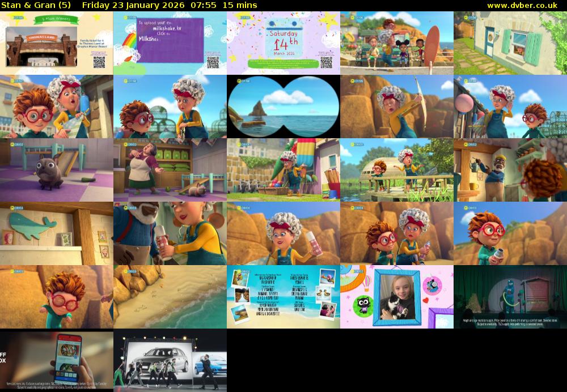This screenshot has height=392, width=567.
Task: Click the QR code in Thomas Land frame
Action: (99, 62)
